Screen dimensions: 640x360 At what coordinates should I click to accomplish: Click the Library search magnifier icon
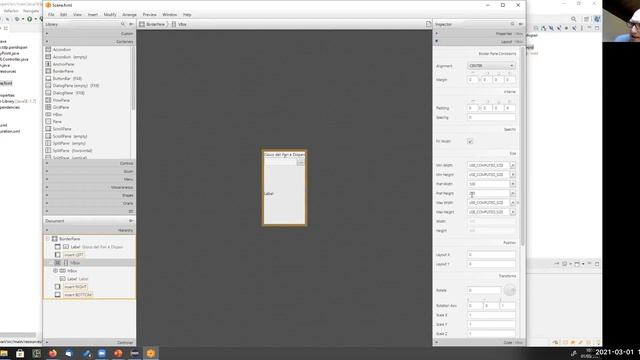click(123, 24)
